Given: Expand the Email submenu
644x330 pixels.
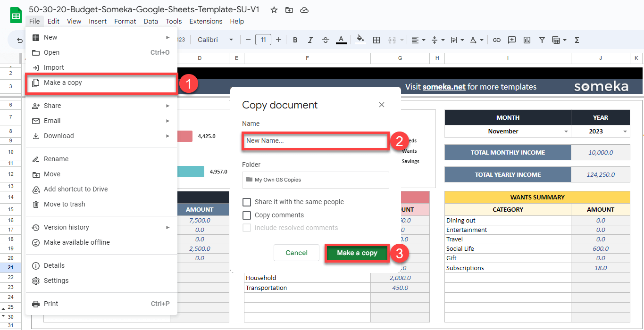Looking at the screenshot, I should (101, 121).
